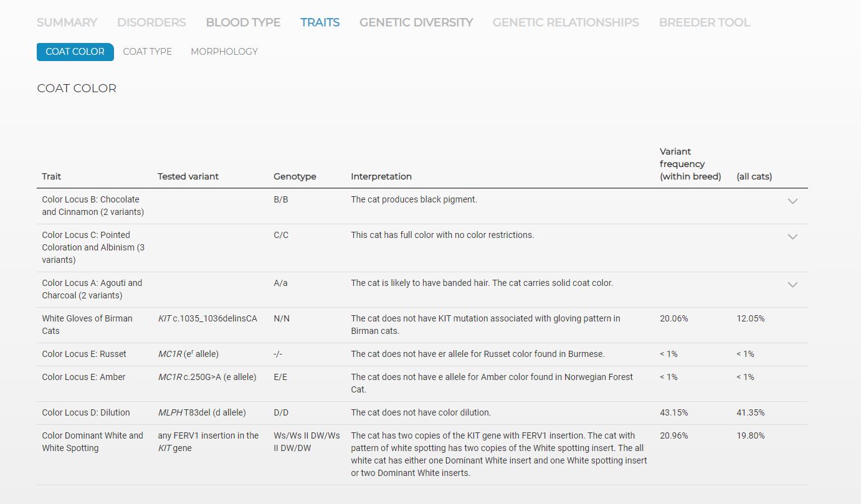Click the COAT COLOR section heading
861x504 pixels.
pos(77,88)
